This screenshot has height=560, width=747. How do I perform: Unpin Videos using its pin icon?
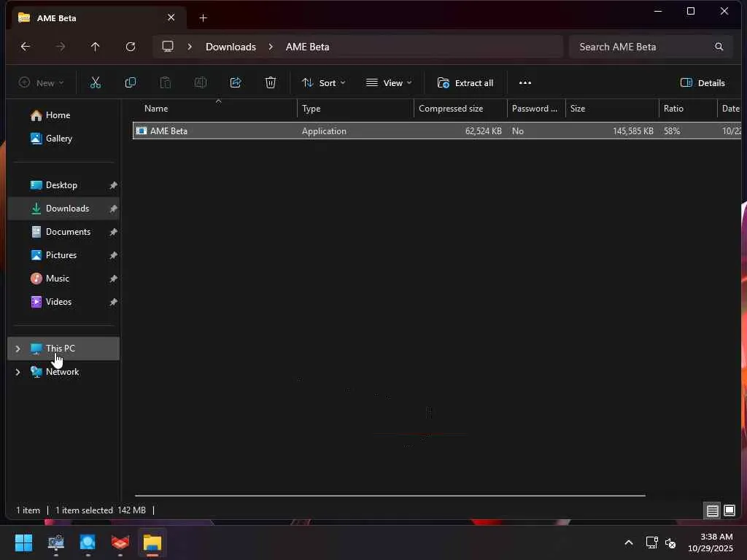click(x=113, y=302)
